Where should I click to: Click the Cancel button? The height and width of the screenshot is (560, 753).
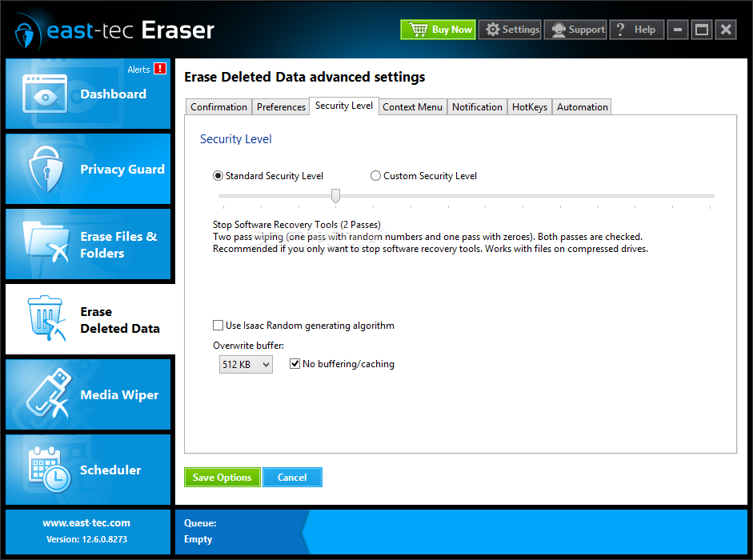pyautogui.click(x=292, y=477)
